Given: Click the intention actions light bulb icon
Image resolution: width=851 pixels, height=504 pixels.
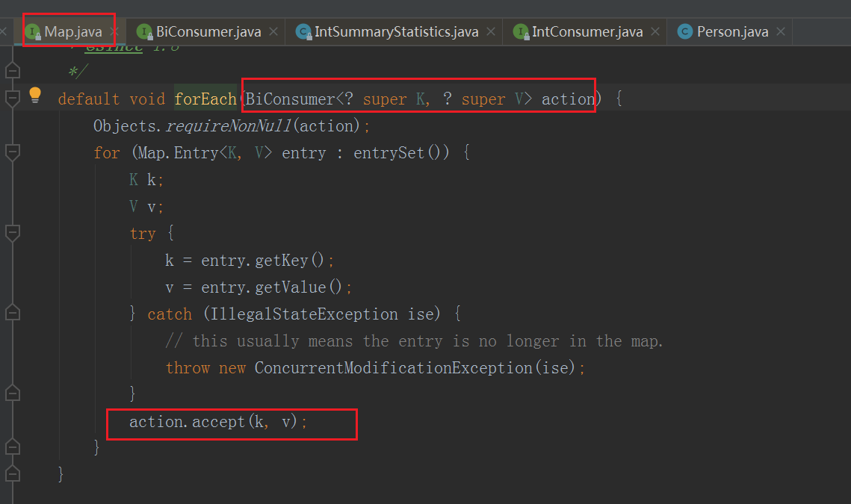Looking at the screenshot, I should [x=34, y=94].
